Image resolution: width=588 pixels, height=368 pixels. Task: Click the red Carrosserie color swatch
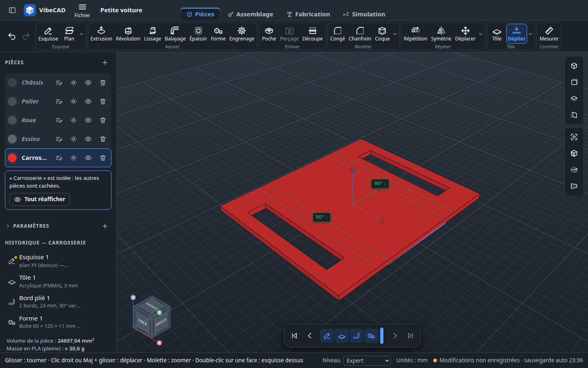pos(12,158)
